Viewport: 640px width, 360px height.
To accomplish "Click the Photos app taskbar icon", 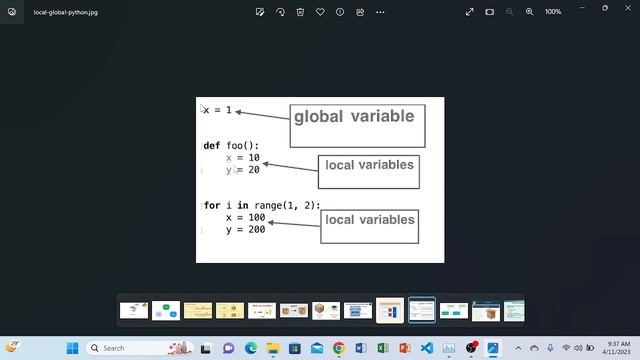I will coord(493,348).
